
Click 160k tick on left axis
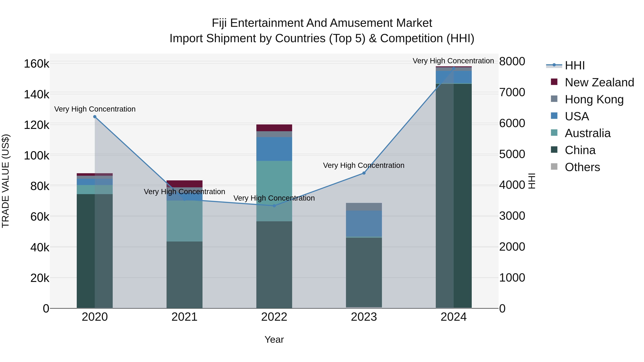coord(37,64)
